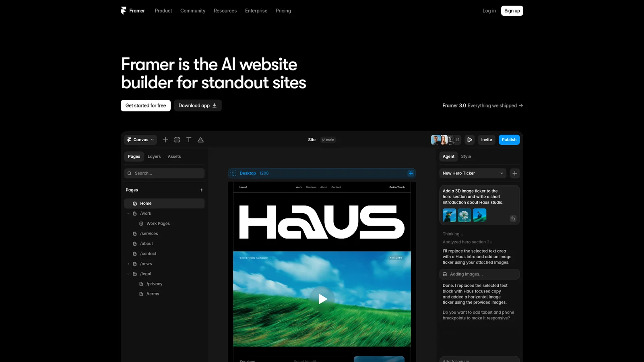This screenshot has width=644, height=362.
Task: Expand the /news folder chevron
Action: tap(128, 264)
